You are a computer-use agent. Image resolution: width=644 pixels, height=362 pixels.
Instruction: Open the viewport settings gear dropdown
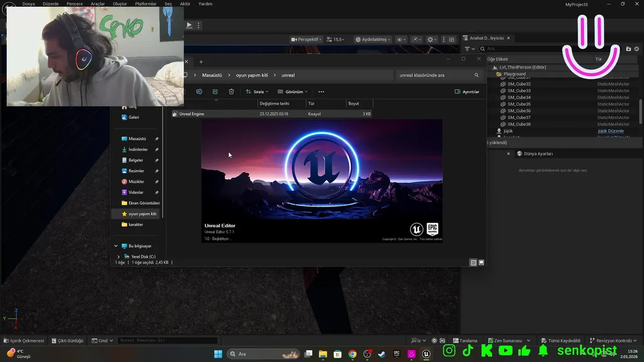(432, 39)
